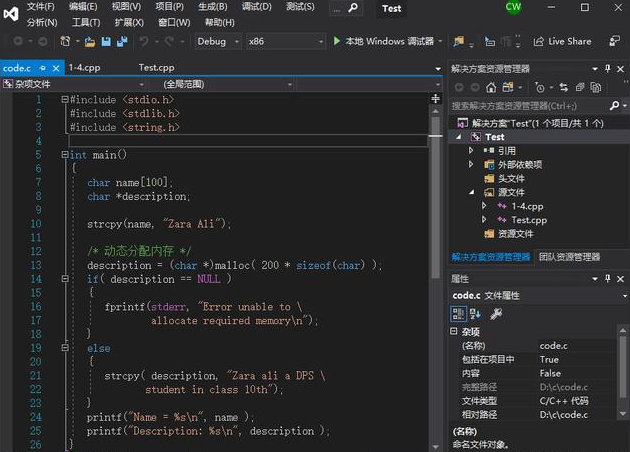Open the 调试(D) menu
The height and width of the screenshot is (452, 630).
[x=257, y=6]
